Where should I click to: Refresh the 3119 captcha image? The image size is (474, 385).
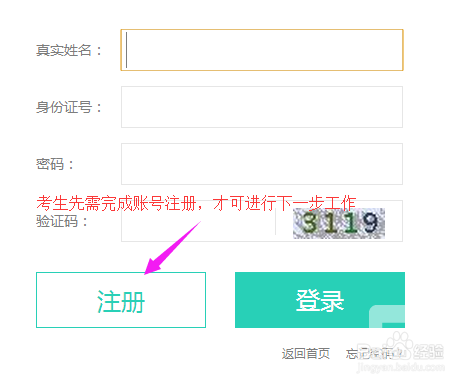pos(339,223)
